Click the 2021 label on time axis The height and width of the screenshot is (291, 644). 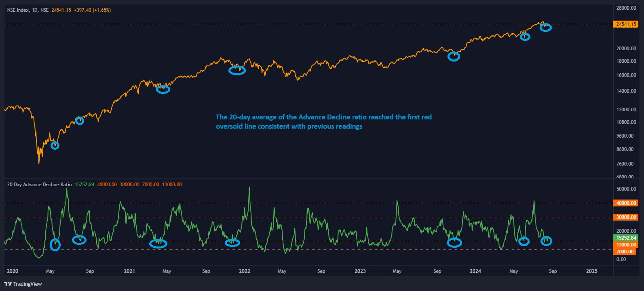pos(129,271)
